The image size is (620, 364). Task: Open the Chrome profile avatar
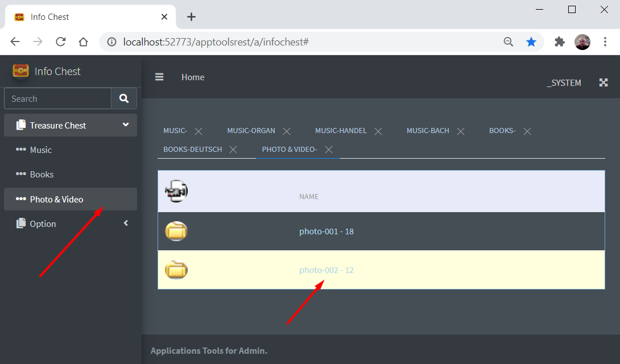tap(582, 42)
